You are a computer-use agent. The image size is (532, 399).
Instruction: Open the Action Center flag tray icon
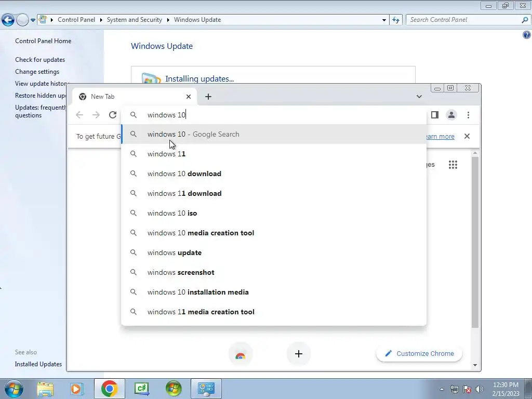(467, 389)
